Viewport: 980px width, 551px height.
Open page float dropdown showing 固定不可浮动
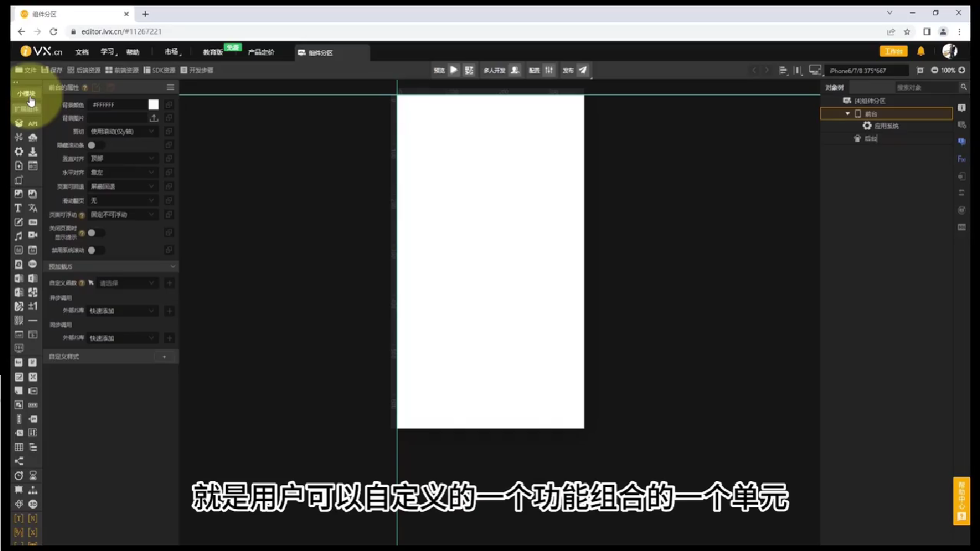(x=123, y=215)
